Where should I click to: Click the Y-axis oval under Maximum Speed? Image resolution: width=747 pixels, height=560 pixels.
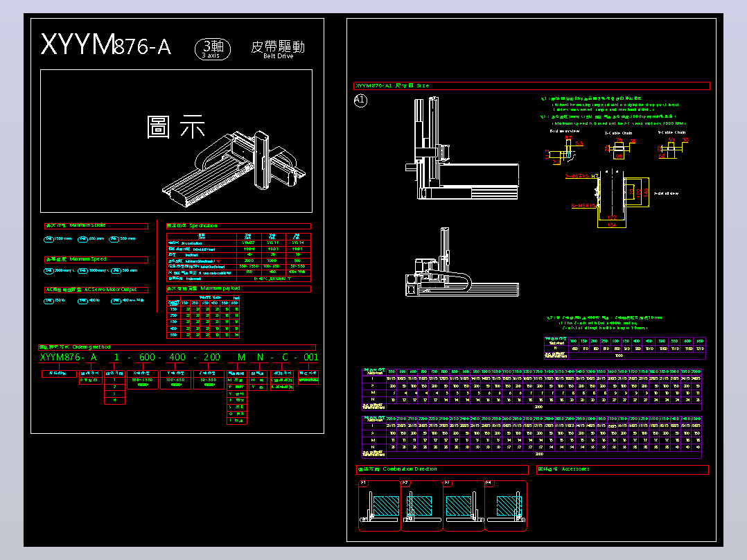83,271
